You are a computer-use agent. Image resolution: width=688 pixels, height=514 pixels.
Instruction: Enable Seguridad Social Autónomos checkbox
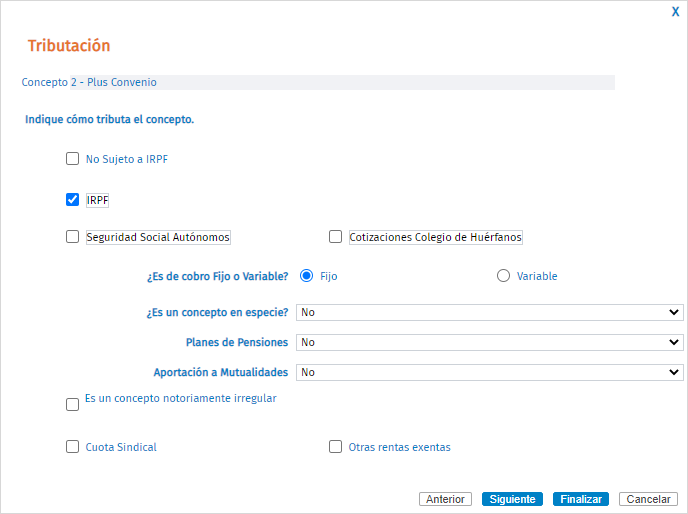[x=72, y=237]
